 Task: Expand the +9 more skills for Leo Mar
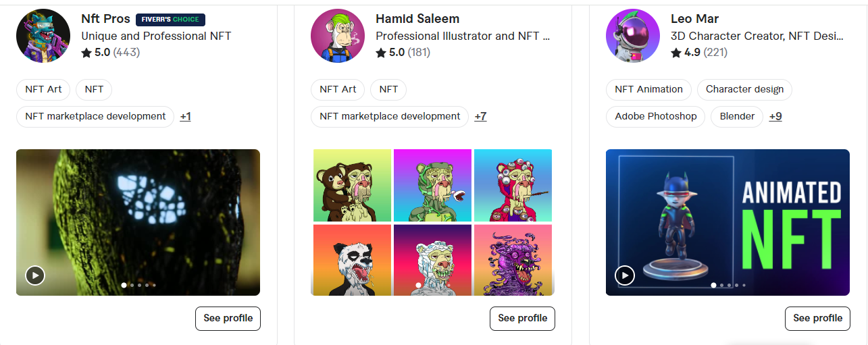coord(775,116)
